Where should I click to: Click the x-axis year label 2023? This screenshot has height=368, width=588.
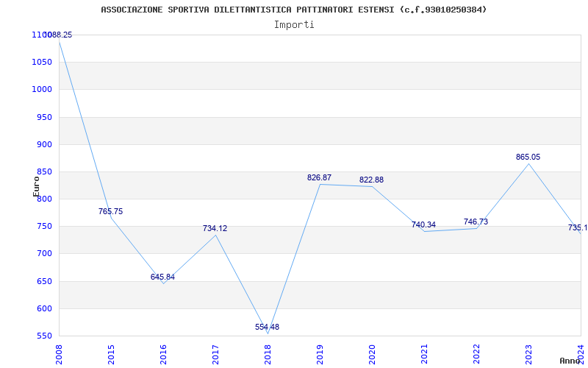528,355
